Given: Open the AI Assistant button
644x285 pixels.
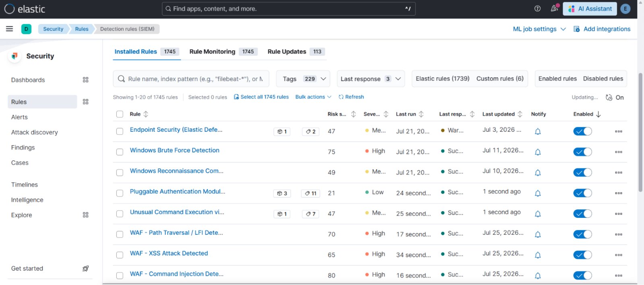Looking at the screenshot, I should click(x=590, y=9).
